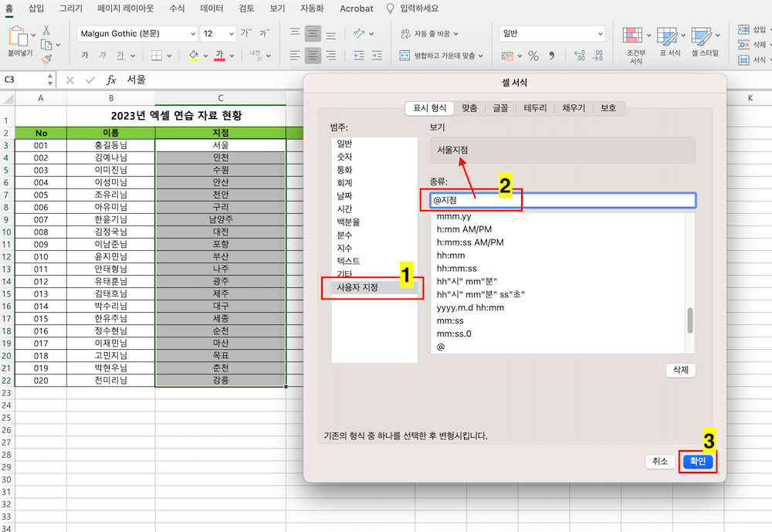Click the 확인 button to confirm
Viewport: 772px width, 532px height.
pos(697,461)
